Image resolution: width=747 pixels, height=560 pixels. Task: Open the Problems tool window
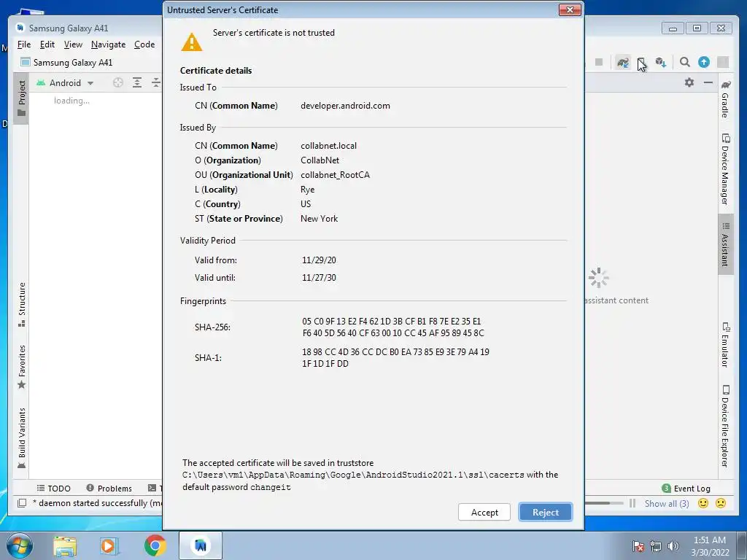point(109,488)
